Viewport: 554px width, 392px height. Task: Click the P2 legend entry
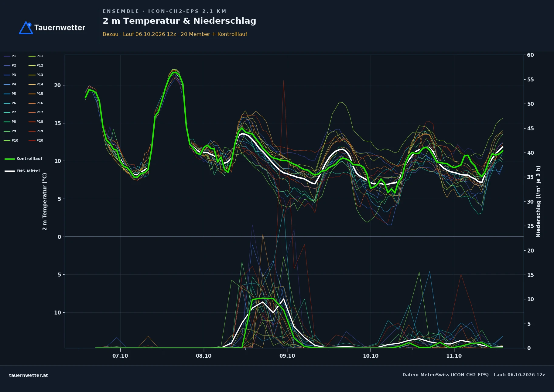tap(10, 65)
